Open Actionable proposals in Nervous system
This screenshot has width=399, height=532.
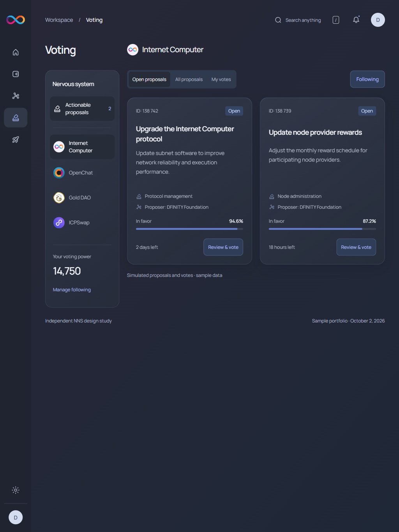pos(82,109)
